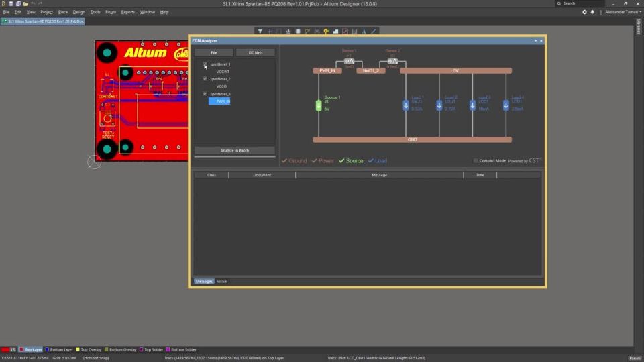The height and width of the screenshot is (362, 644).
Task: Open the Design menu
Action: coord(79,12)
